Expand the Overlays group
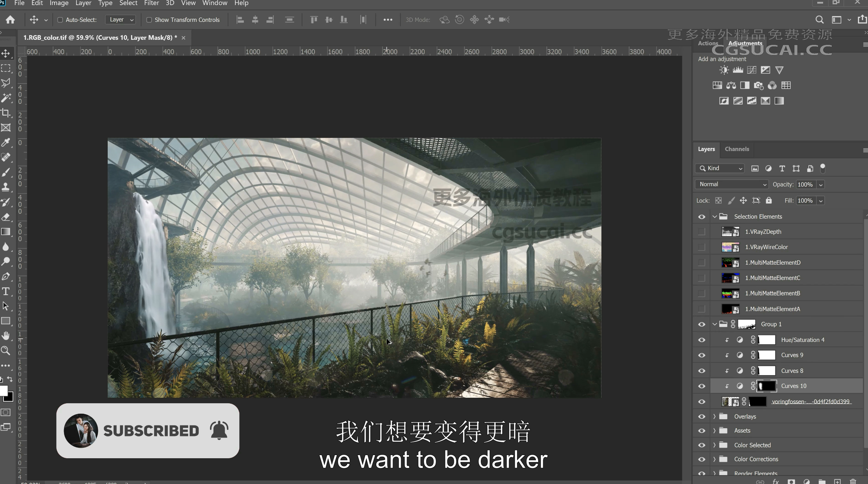Screen dimensions: 868x484 715,416
